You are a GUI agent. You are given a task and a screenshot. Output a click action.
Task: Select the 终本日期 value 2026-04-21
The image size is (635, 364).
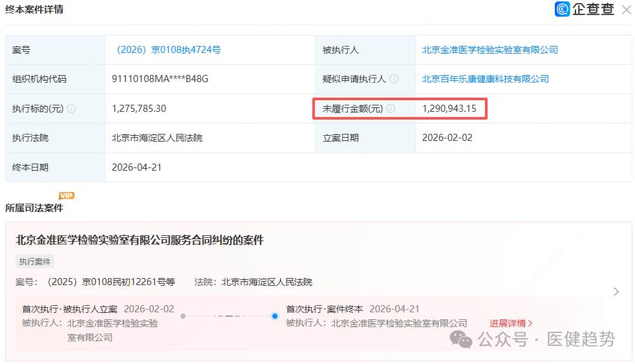(136, 167)
